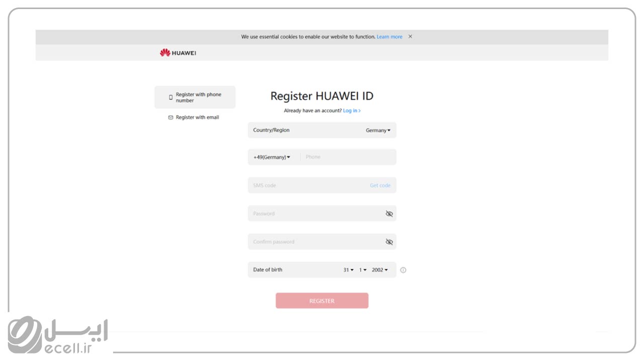Screen dimensions: 644x362
Task: Click the Register HUAWEI ID heading
Action: click(322, 96)
